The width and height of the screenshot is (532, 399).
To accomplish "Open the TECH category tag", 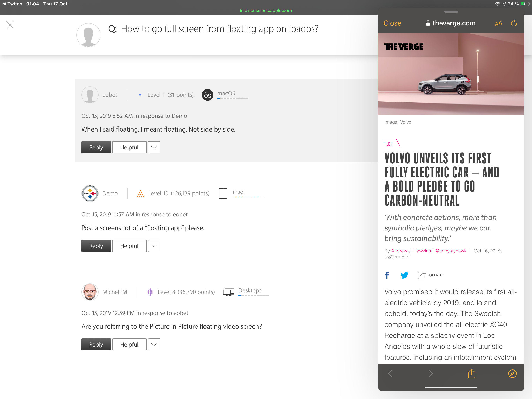I will pyautogui.click(x=388, y=144).
